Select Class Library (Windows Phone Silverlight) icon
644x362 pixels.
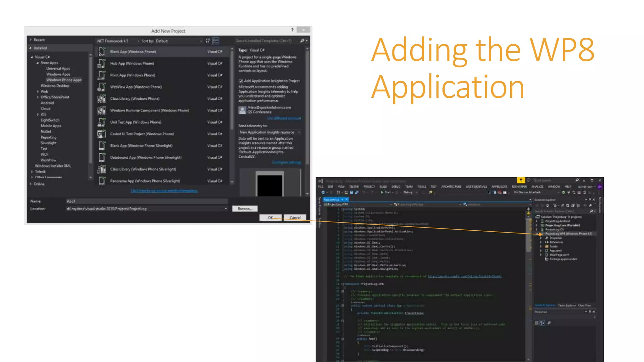click(101, 169)
